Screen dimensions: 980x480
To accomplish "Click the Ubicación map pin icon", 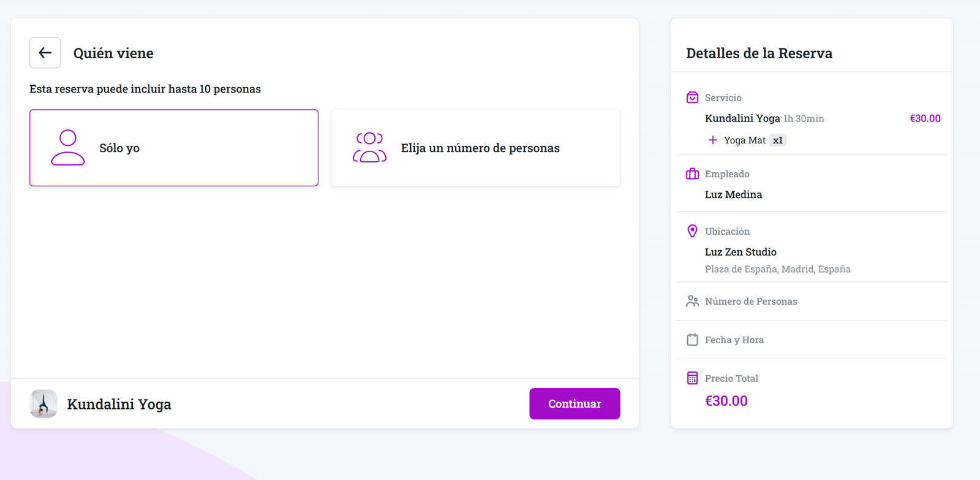I will (x=692, y=231).
